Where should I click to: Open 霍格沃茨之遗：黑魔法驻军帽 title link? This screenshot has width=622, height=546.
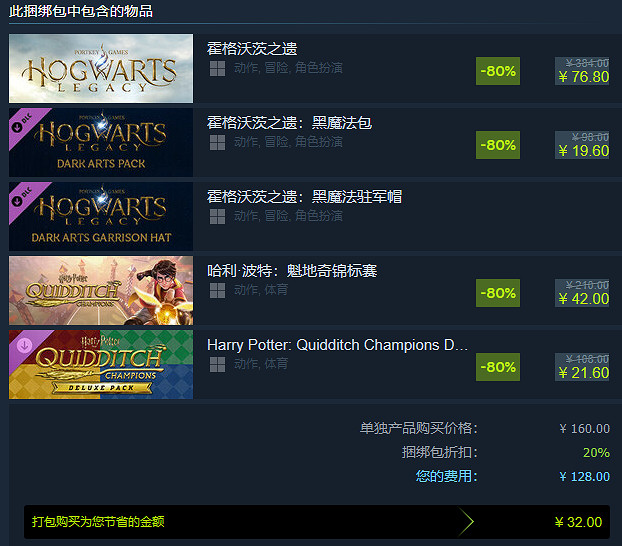pyautogui.click(x=304, y=197)
